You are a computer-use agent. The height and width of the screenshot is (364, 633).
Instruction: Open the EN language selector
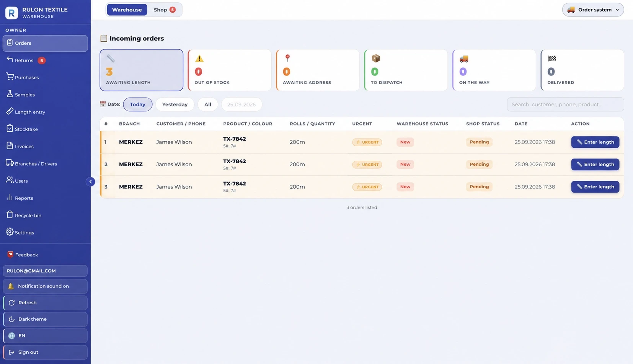[45, 336]
